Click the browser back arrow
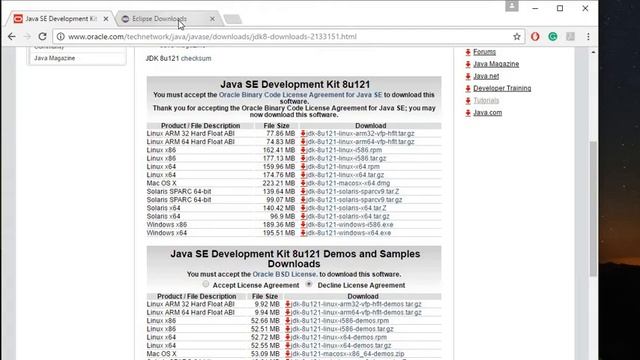The image size is (640, 360). point(11,37)
